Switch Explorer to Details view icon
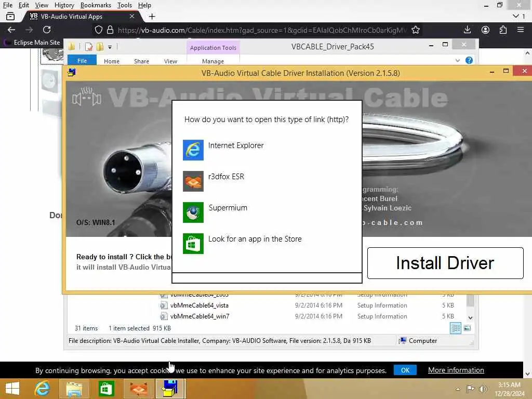Image resolution: width=532 pixels, height=399 pixels. click(x=455, y=328)
